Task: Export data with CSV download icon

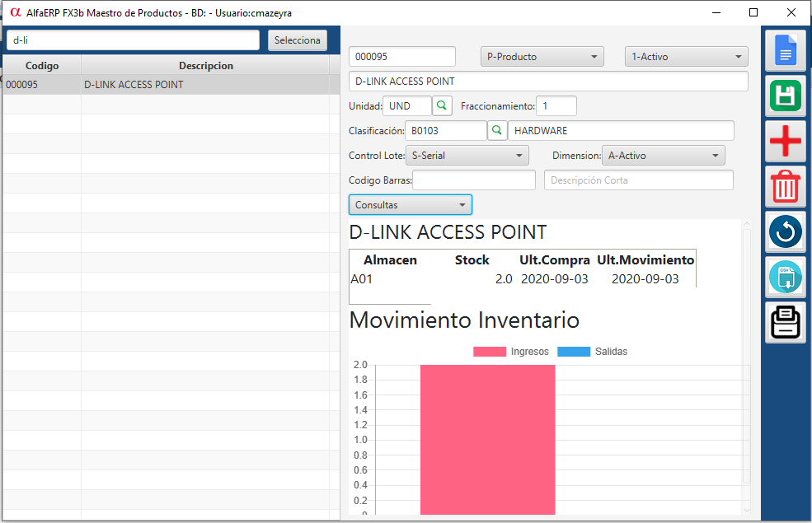Action: coord(786,278)
